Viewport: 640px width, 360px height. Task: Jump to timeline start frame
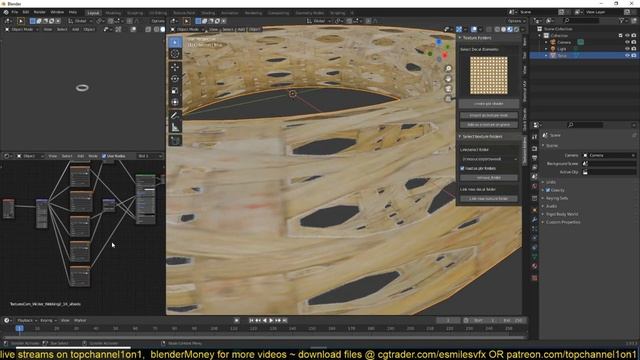[251, 320]
